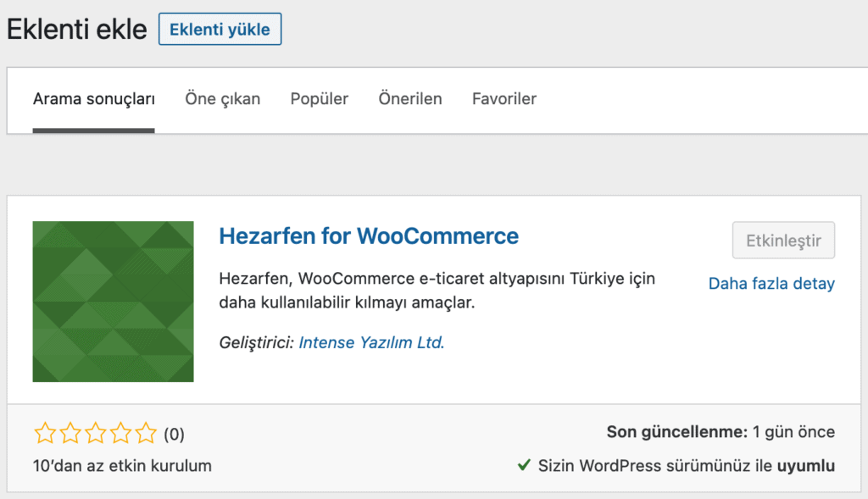Visit developer Intense Yazılım Ltd. link
This screenshot has height=499, width=868.
371,342
